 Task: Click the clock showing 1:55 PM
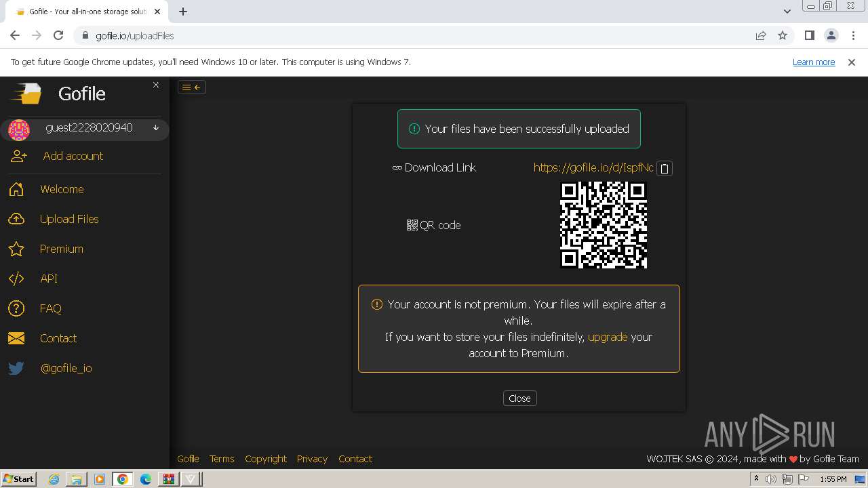point(833,479)
